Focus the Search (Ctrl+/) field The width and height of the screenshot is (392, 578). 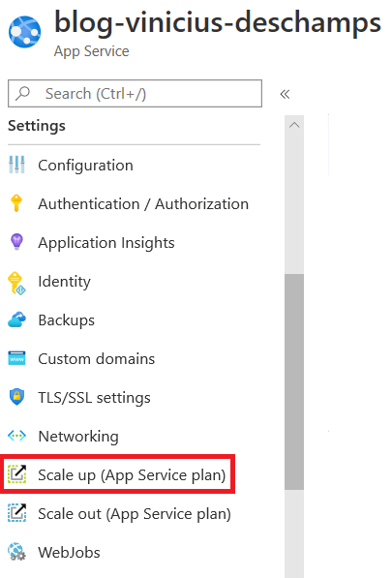pyautogui.click(x=135, y=93)
